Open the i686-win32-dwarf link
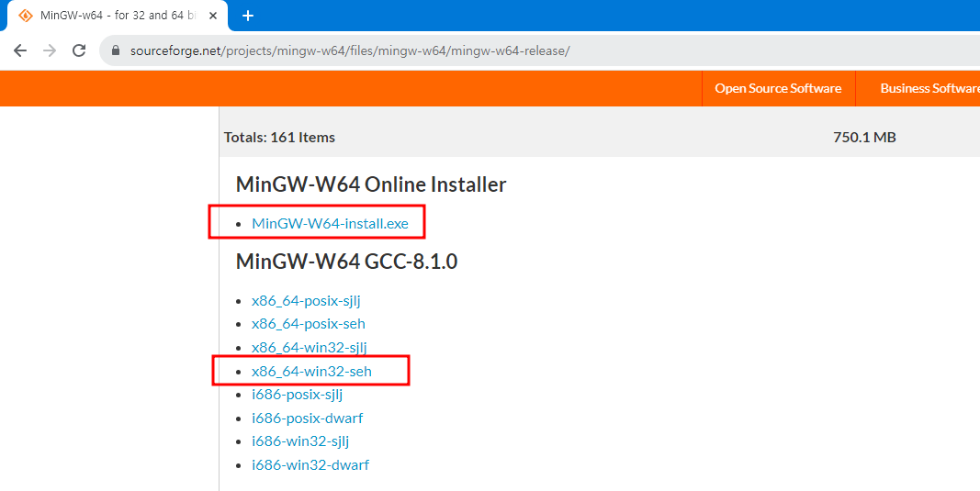 [310, 464]
